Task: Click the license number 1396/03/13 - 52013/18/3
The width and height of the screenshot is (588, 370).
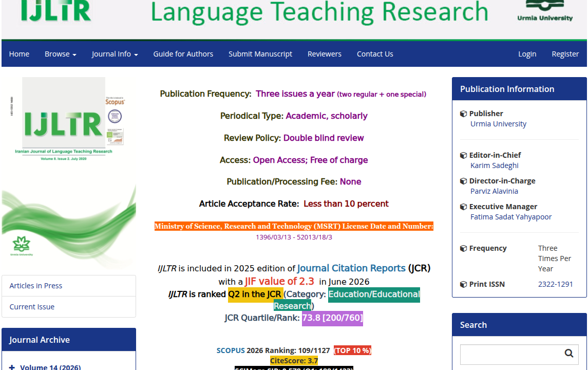Action: pyautogui.click(x=294, y=237)
